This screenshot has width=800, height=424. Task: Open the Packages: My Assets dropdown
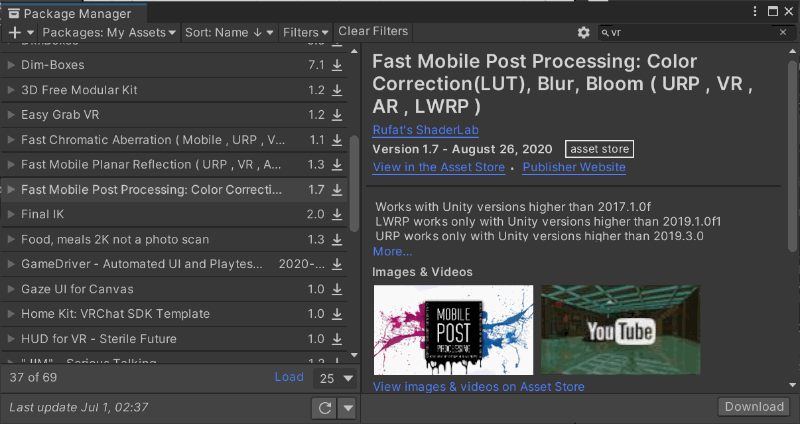click(112, 32)
